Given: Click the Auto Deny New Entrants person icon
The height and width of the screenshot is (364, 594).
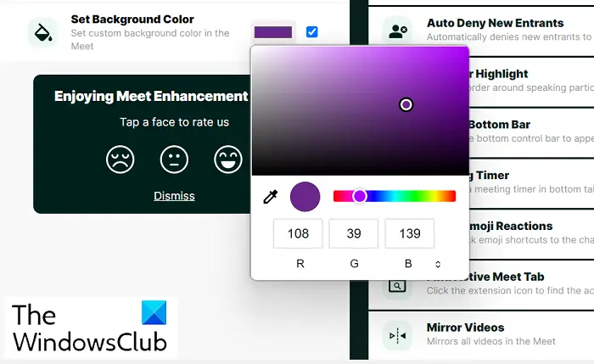Looking at the screenshot, I should (x=397, y=31).
